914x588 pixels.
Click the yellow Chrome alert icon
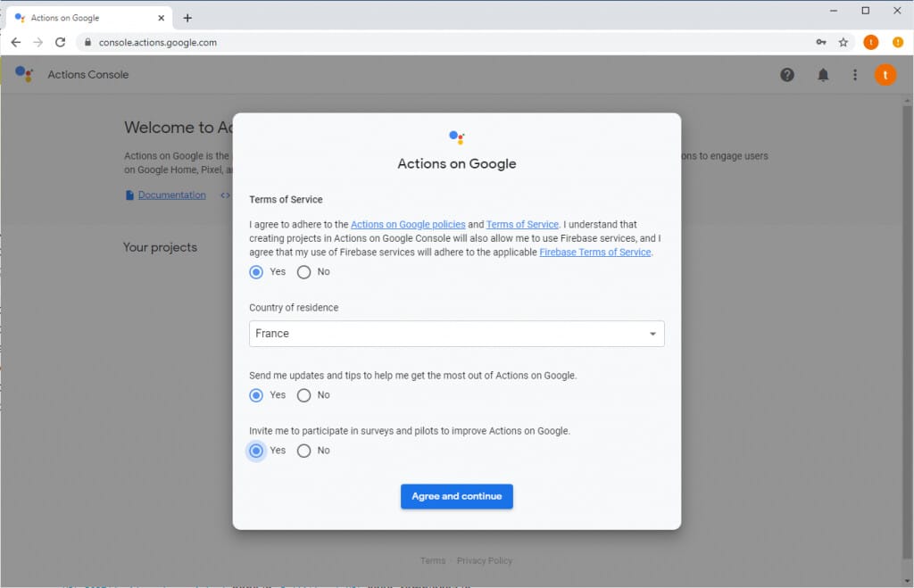pos(898,42)
